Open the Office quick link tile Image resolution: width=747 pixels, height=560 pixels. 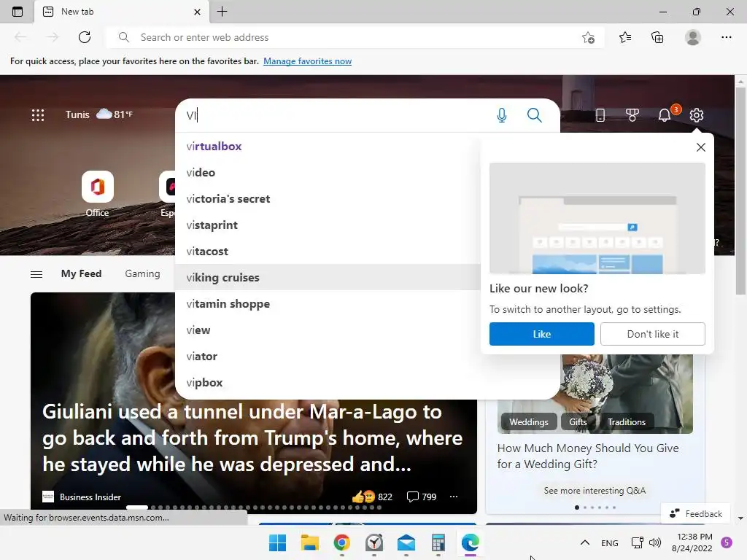pos(97,194)
